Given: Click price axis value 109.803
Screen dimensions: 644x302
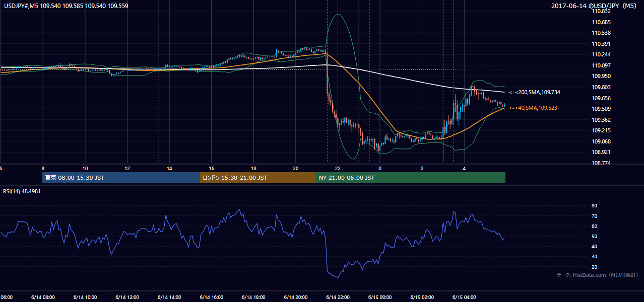Looking at the screenshot, I should click(x=602, y=87).
